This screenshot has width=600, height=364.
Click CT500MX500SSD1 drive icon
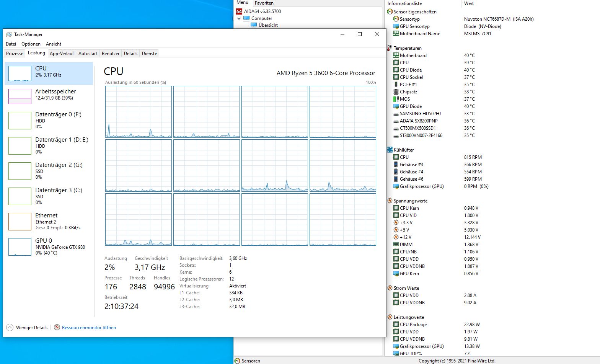(x=396, y=128)
